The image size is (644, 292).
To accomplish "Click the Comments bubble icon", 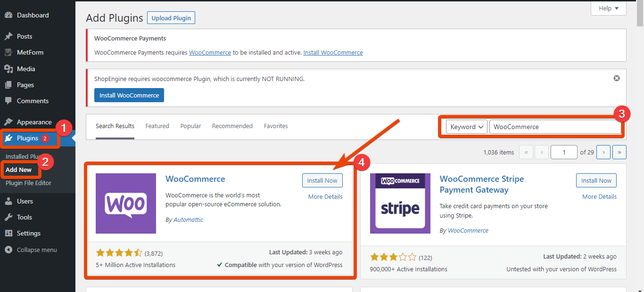I will tap(8, 101).
